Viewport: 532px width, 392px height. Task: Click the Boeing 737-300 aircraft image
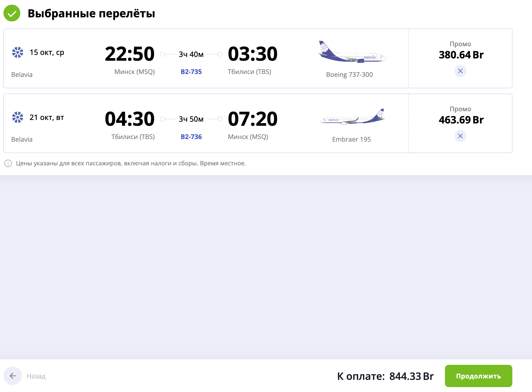(x=352, y=53)
